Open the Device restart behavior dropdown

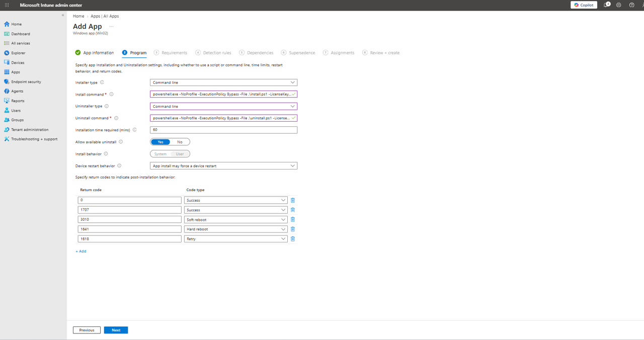[223, 165]
